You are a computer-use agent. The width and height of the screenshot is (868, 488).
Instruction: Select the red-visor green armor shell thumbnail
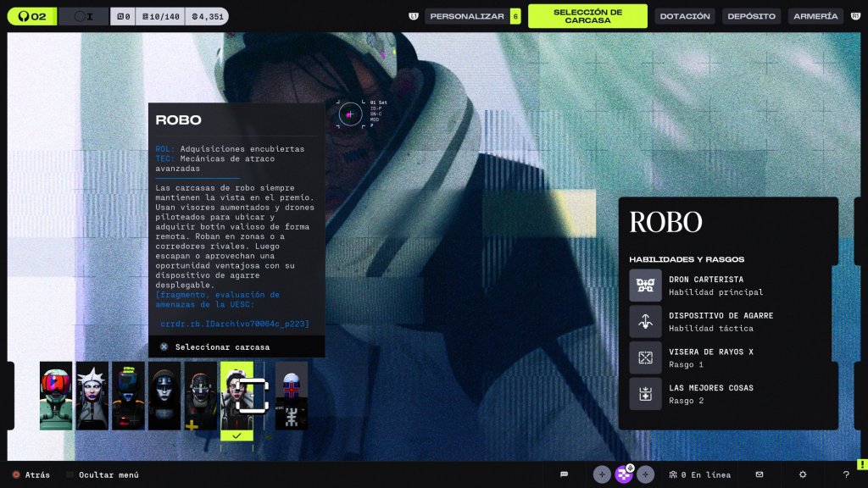pos(56,396)
